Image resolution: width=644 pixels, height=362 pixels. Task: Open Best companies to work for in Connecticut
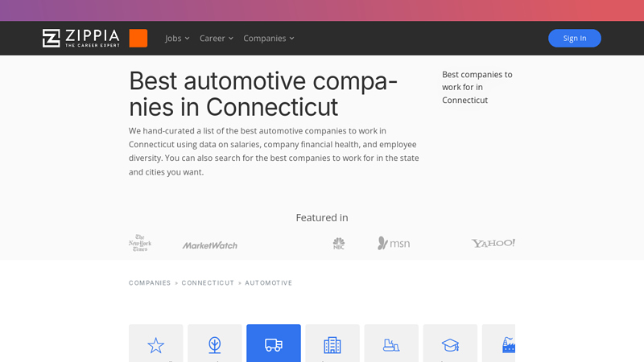tap(477, 87)
